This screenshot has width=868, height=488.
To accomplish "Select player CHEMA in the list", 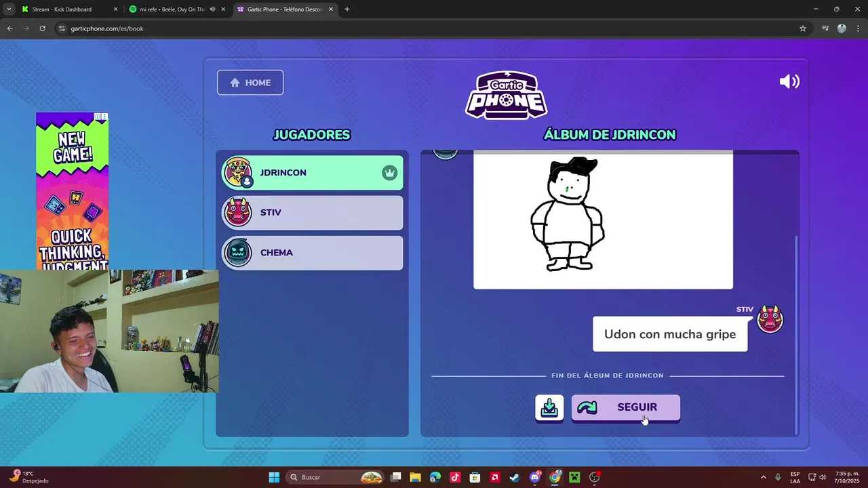I will (313, 253).
